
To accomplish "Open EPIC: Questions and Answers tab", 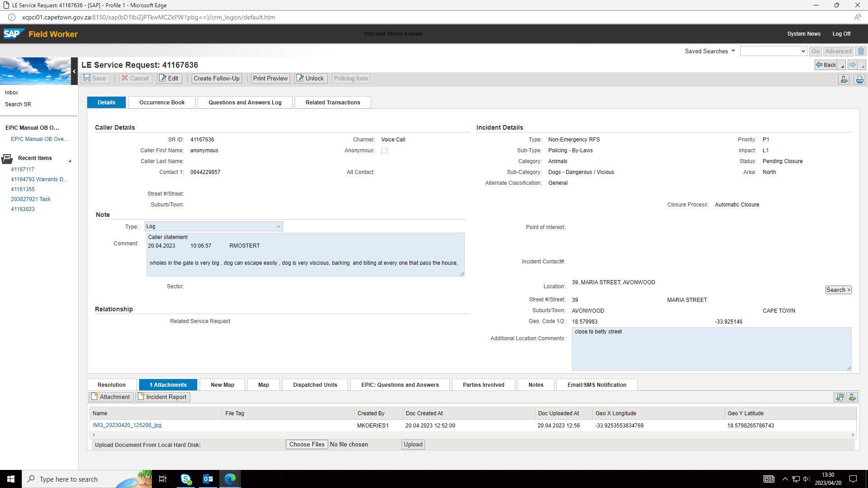I will [x=400, y=385].
